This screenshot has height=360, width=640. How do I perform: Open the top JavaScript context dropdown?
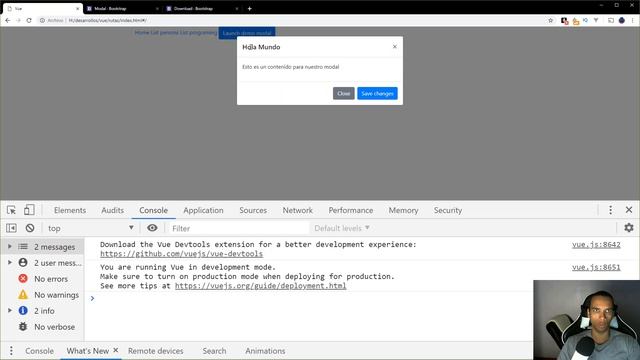click(x=91, y=228)
